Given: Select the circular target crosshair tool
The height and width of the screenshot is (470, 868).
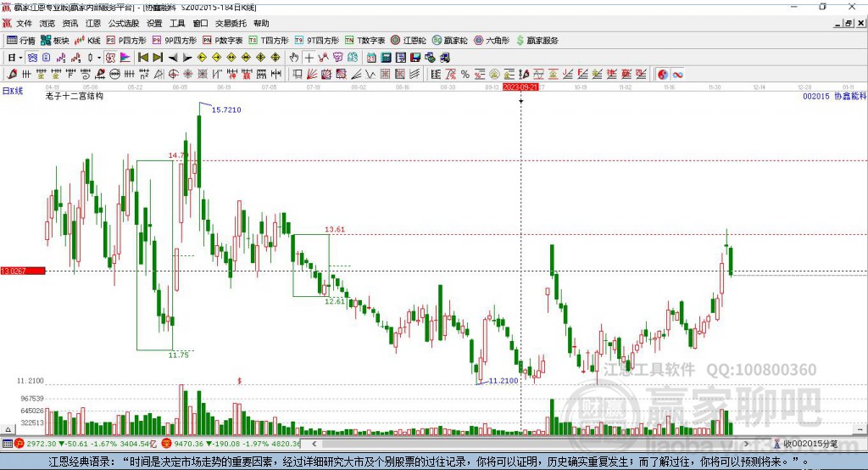Looking at the screenshot, I should pos(173,75).
